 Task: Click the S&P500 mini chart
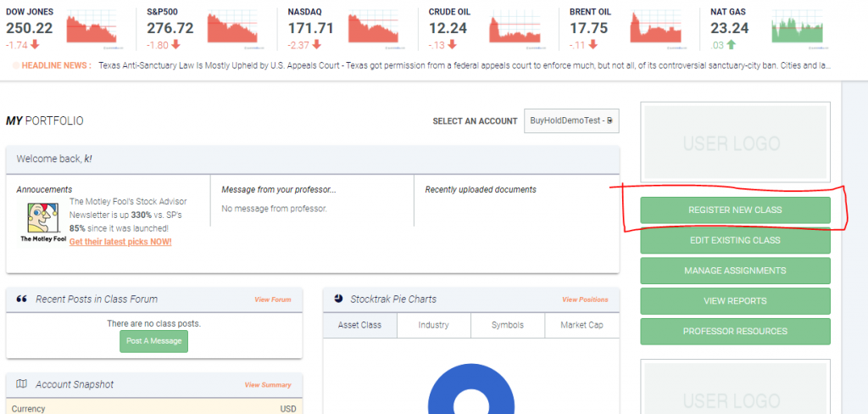pos(232,28)
